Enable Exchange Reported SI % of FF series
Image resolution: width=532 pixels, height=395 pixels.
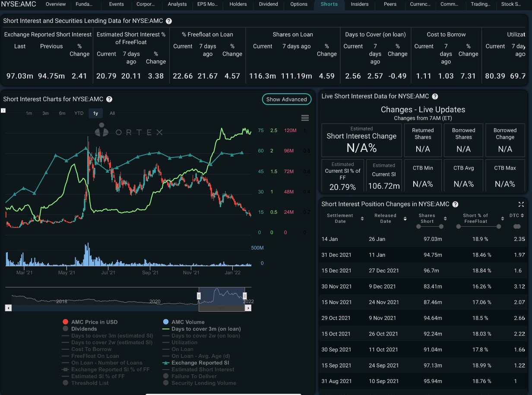(106, 370)
